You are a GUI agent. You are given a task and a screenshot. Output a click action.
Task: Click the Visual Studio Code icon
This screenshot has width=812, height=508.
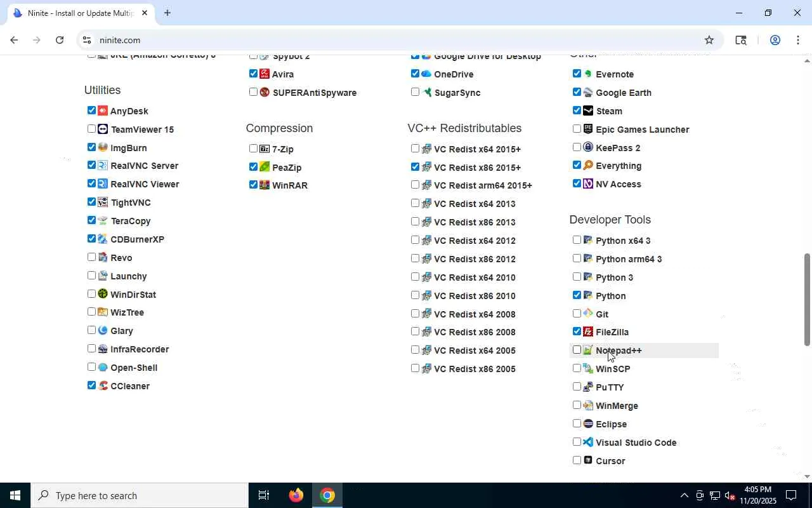click(588, 442)
